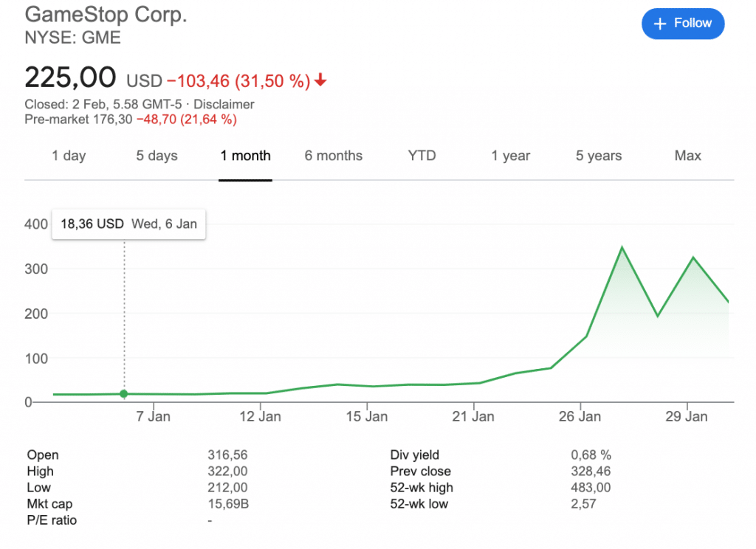Click the Pre-market 176,30 price line
Image resolution: width=756 pixels, height=549 pixels.
[x=130, y=119]
